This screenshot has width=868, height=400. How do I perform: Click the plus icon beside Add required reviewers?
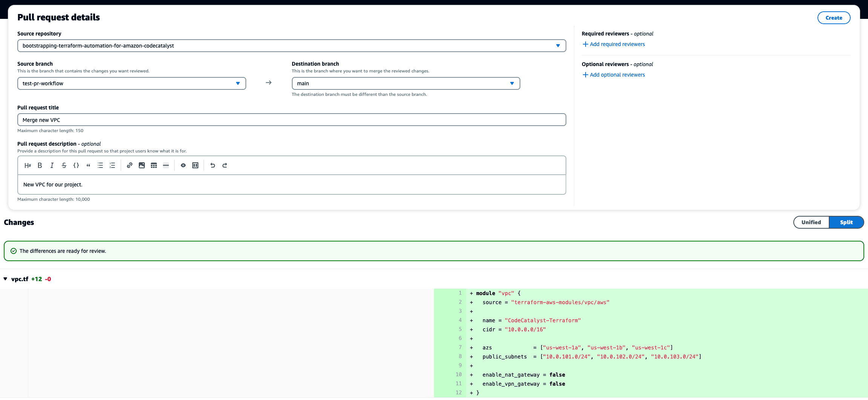[x=585, y=44]
